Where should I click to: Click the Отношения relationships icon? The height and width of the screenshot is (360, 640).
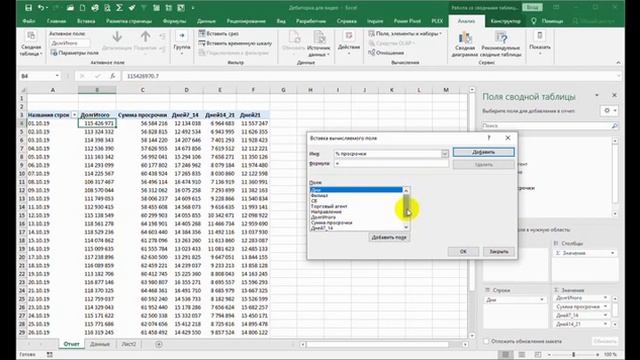tap(371, 53)
